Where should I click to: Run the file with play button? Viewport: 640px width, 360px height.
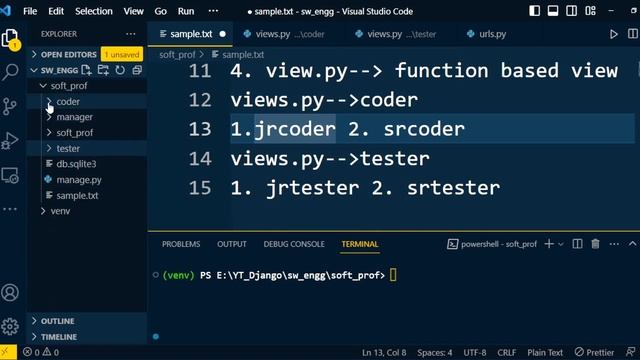613,34
